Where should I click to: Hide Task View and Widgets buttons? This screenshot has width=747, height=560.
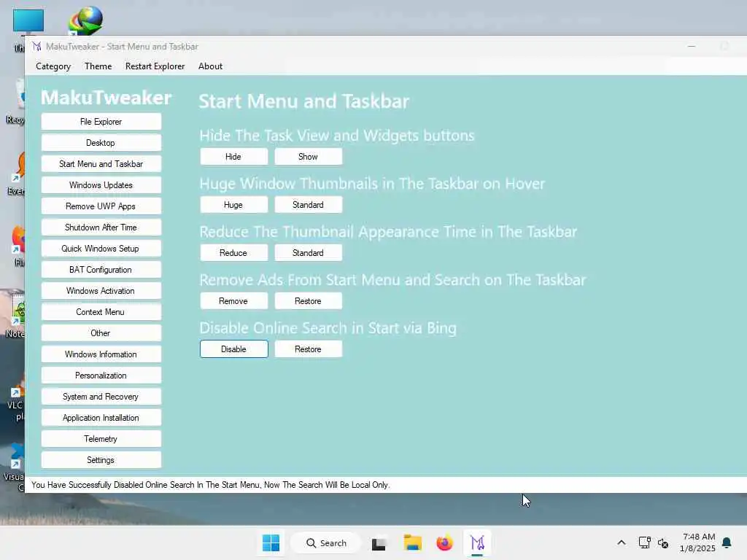pyautogui.click(x=233, y=157)
